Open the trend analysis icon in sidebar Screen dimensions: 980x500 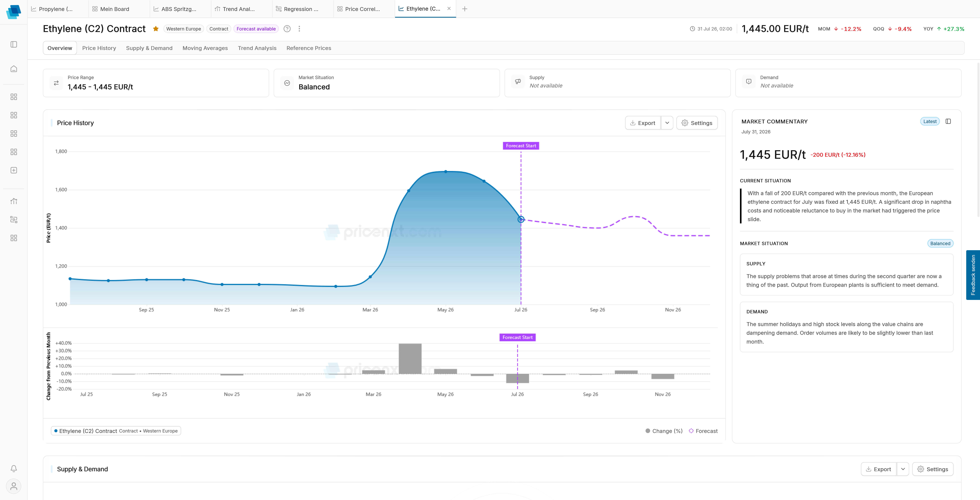tap(14, 201)
